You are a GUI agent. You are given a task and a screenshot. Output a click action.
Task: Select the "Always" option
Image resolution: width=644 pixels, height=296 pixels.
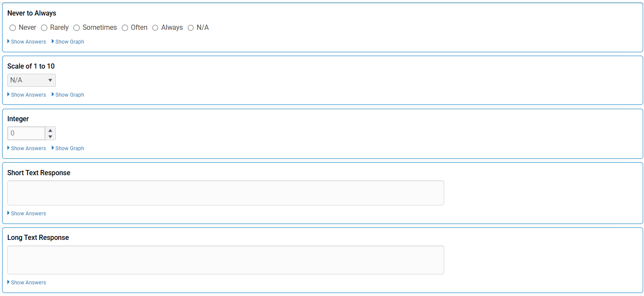point(155,28)
